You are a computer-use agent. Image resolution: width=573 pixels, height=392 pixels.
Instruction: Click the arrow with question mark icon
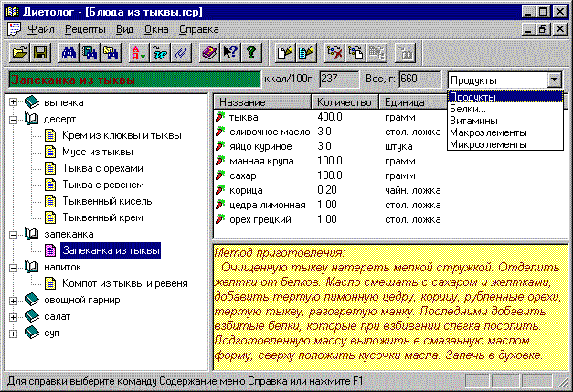pos(230,53)
